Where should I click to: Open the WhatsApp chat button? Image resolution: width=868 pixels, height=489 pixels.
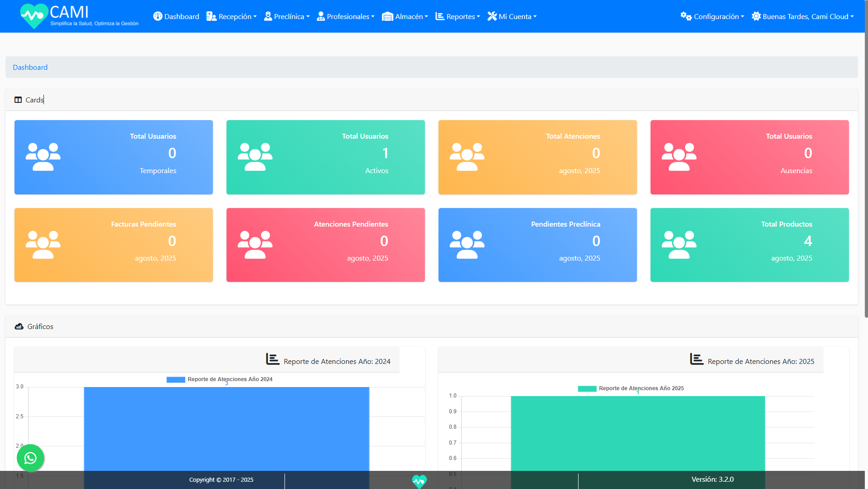pos(30,458)
